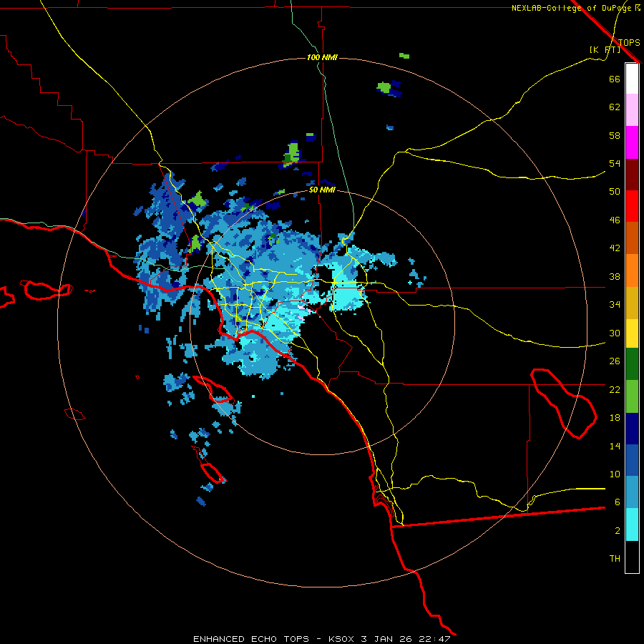Viewport: 644px width, 644px height.
Task: Choose the dark orange legend swatch
Action: tap(632, 238)
